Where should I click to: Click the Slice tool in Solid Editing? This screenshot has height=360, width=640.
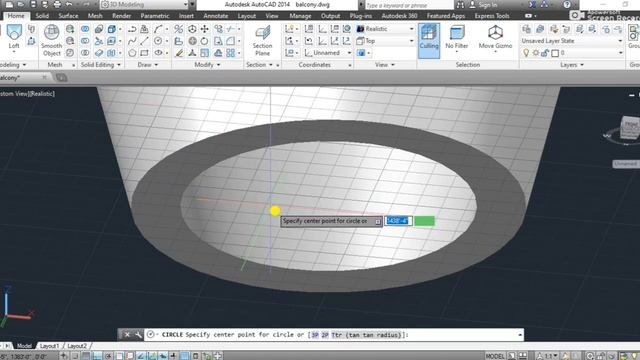(99, 41)
